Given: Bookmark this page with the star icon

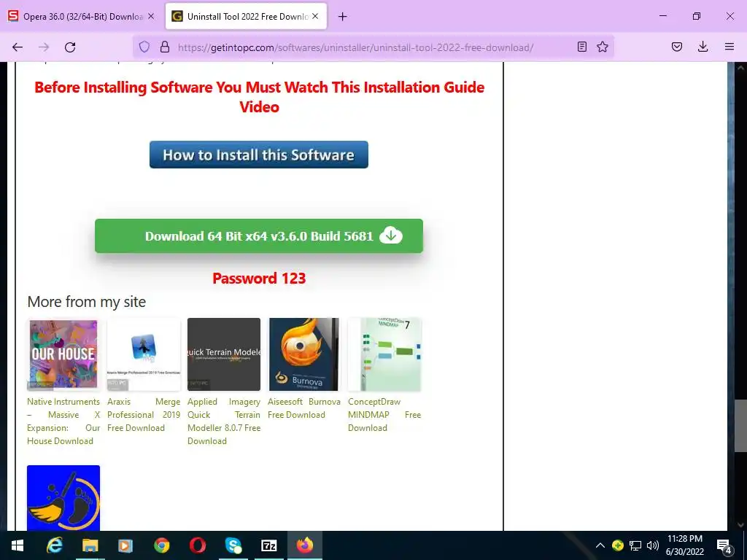Looking at the screenshot, I should click(x=602, y=47).
